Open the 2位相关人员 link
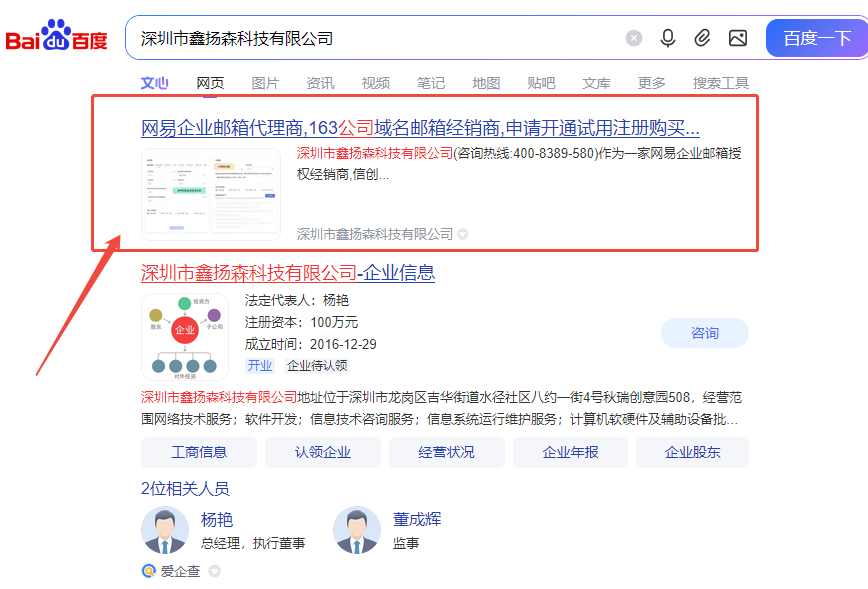The width and height of the screenshot is (868, 589). click(185, 489)
